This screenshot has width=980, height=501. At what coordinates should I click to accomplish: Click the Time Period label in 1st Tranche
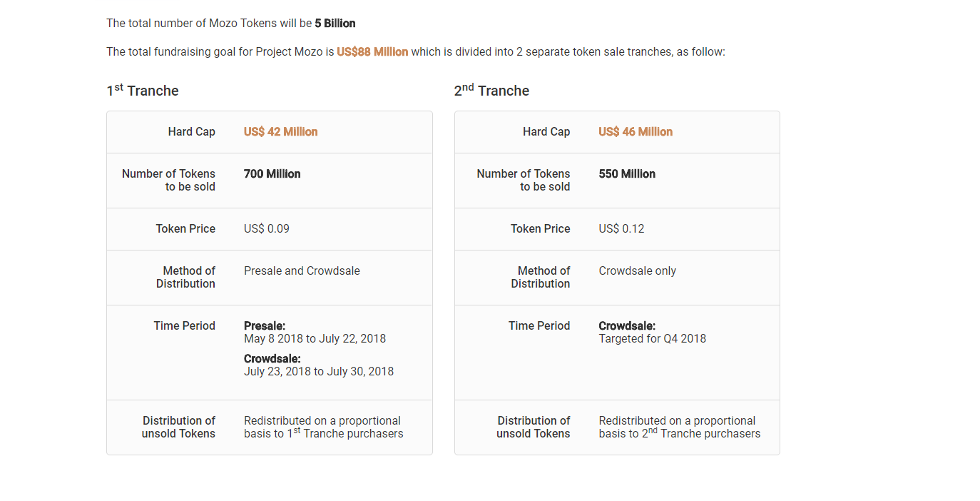coord(184,325)
